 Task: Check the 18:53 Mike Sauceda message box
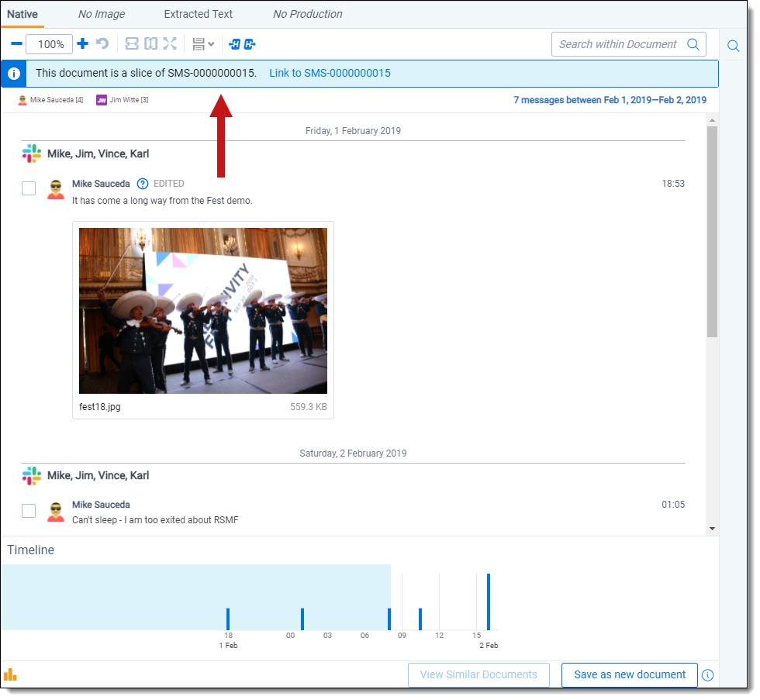click(29, 188)
